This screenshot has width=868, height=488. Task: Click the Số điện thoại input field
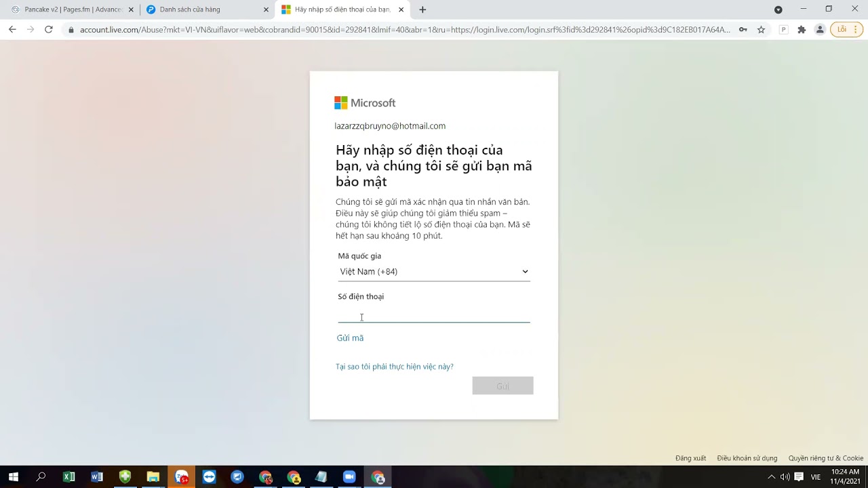[434, 315]
